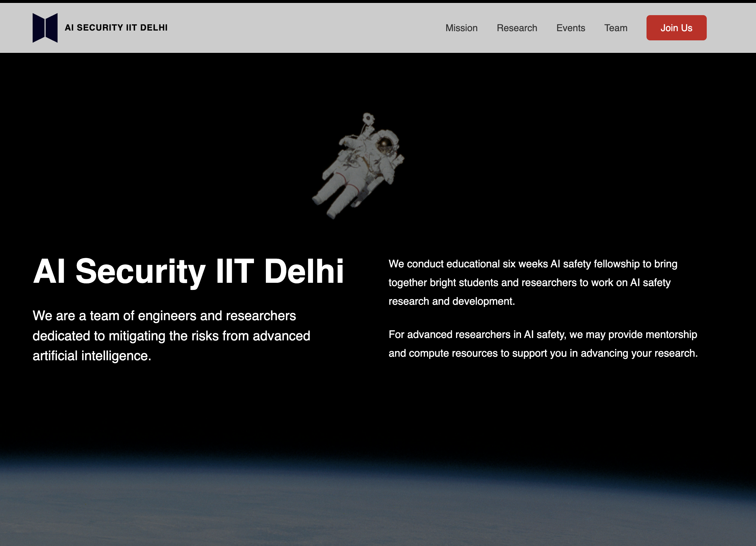Click the "For advanced researchers in AI safety" paragraph
This screenshot has height=546, width=756.
click(x=543, y=344)
